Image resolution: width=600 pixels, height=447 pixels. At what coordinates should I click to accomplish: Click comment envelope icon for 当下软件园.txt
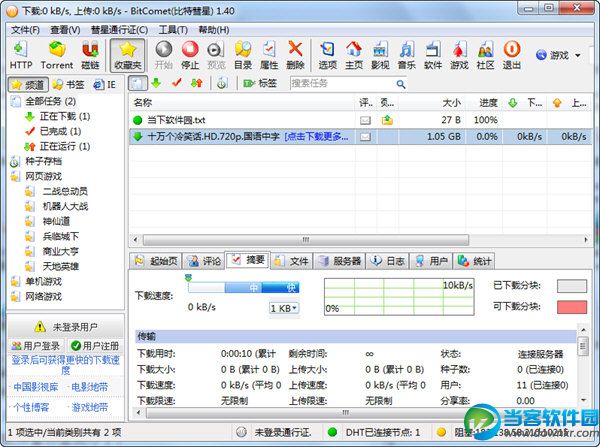365,121
